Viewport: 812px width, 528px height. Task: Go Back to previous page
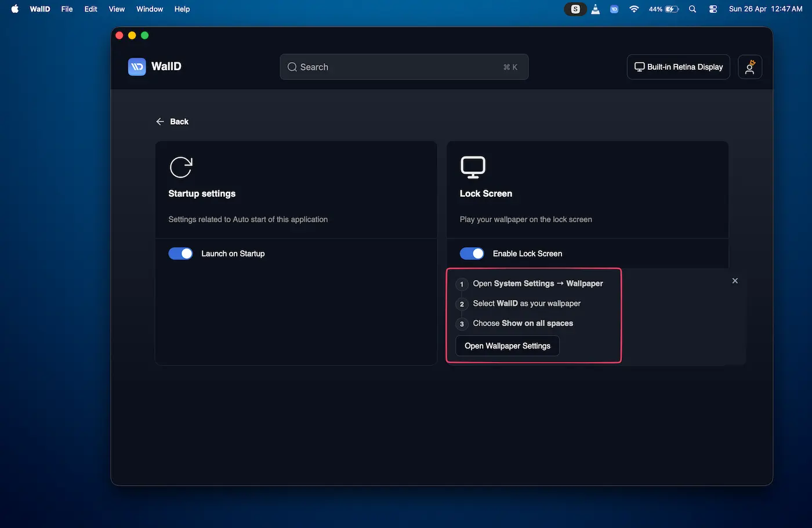172,122
